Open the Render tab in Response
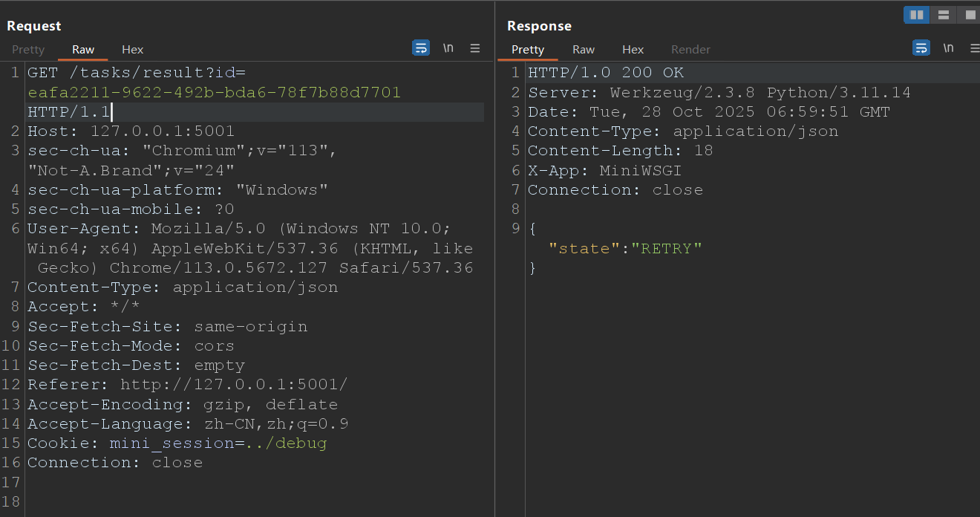980x517 pixels. point(690,50)
